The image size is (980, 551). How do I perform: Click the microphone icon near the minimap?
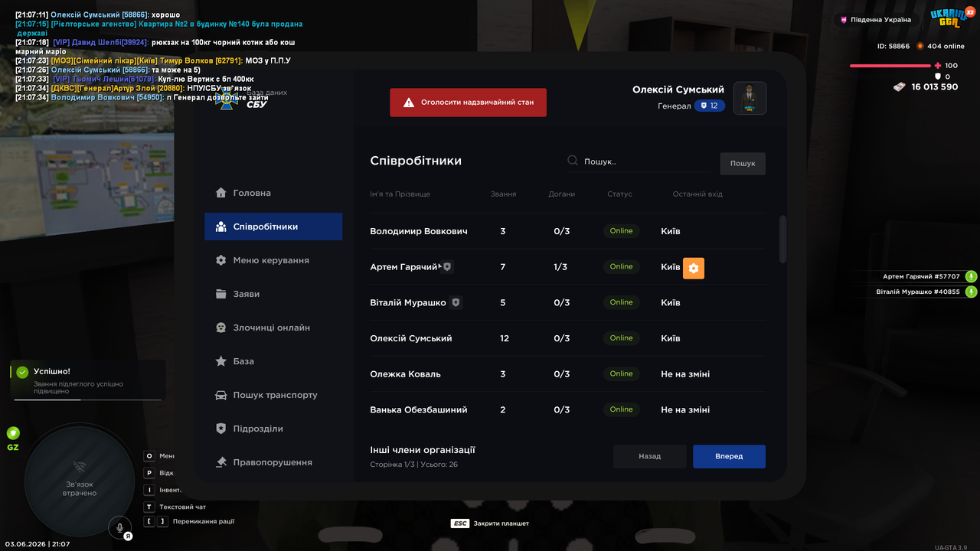click(x=119, y=527)
